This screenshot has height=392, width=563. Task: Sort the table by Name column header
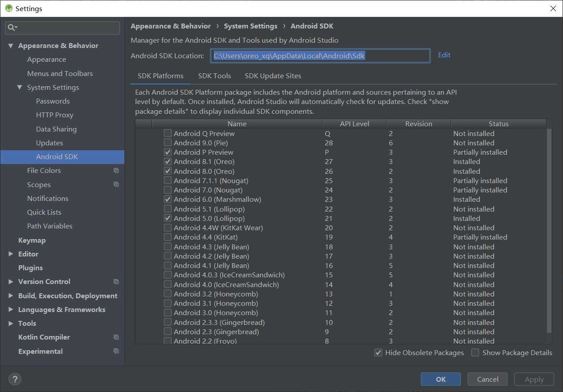tap(237, 124)
